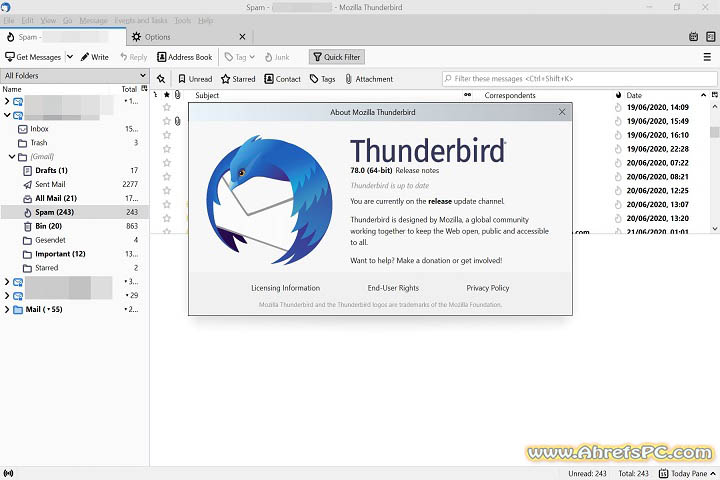This screenshot has height=480, width=720.
Task: Open the Licensing Information link
Action: [286, 288]
